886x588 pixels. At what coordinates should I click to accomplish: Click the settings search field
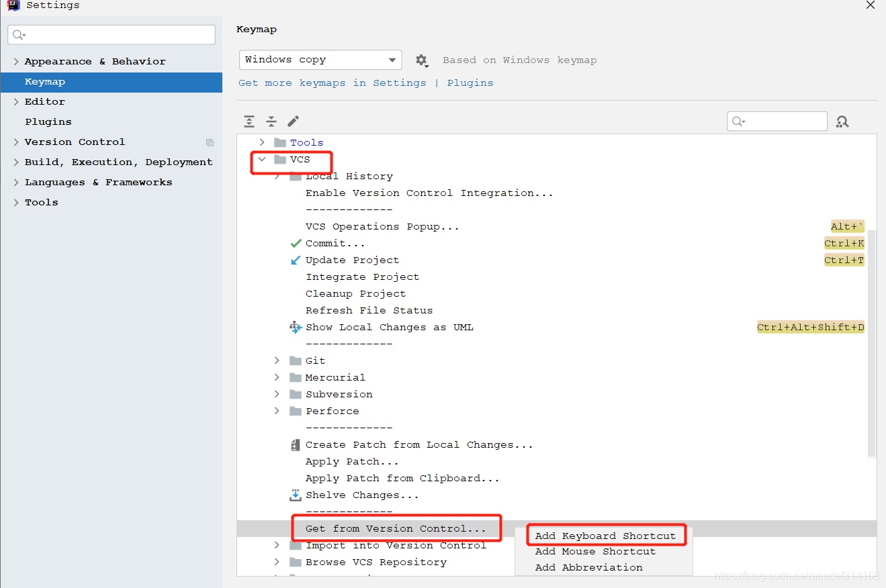(112, 35)
